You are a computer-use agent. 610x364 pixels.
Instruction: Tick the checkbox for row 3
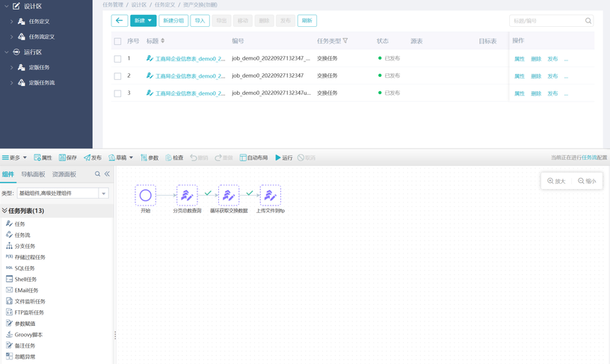[117, 93]
